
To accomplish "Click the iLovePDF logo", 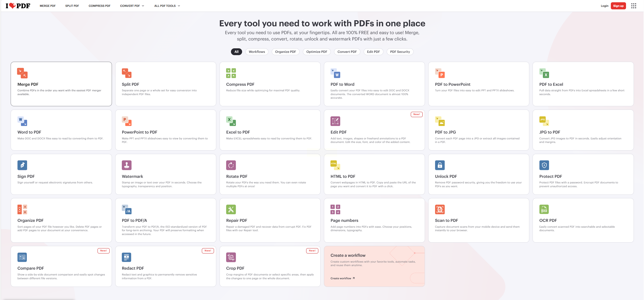I will [18, 6].
